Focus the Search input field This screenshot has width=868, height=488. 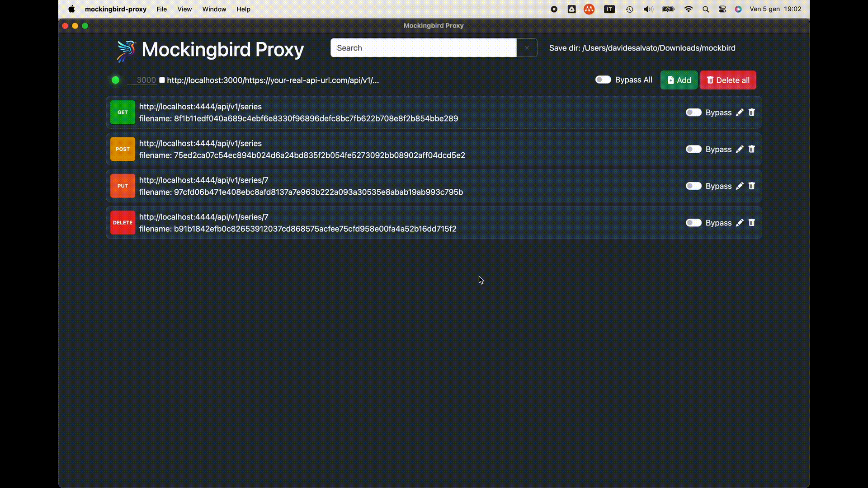point(423,48)
